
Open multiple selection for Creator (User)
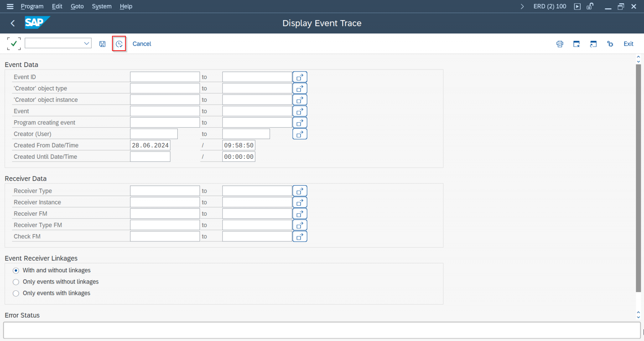(x=300, y=134)
